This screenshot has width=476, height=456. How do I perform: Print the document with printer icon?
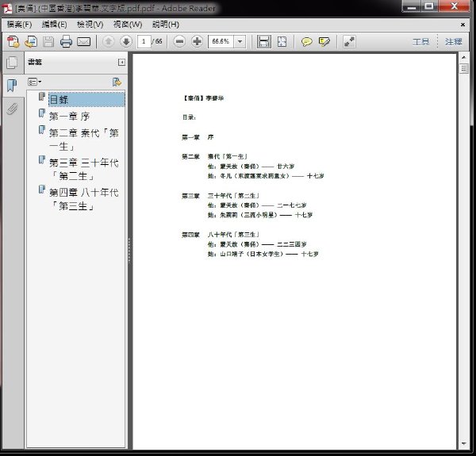click(66, 41)
